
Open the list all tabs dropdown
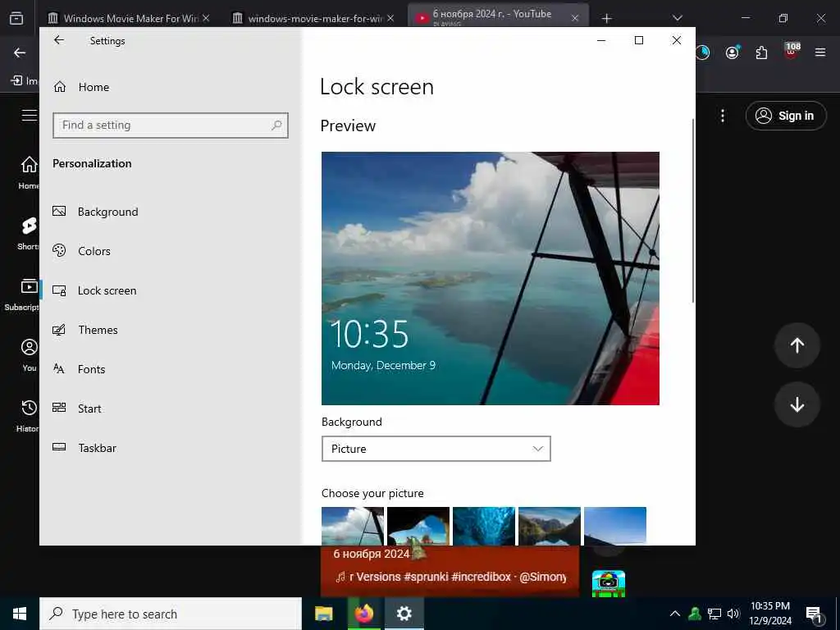coord(677,18)
